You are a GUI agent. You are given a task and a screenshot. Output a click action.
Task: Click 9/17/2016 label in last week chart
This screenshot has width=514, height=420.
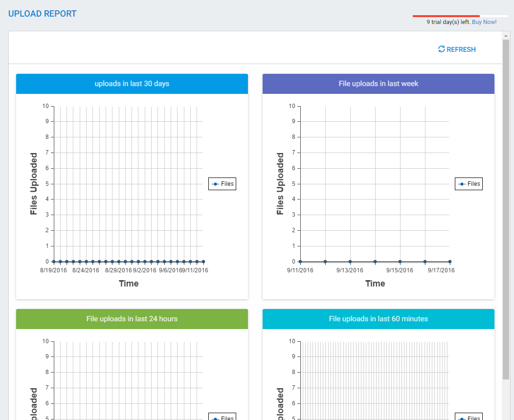[441, 270]
